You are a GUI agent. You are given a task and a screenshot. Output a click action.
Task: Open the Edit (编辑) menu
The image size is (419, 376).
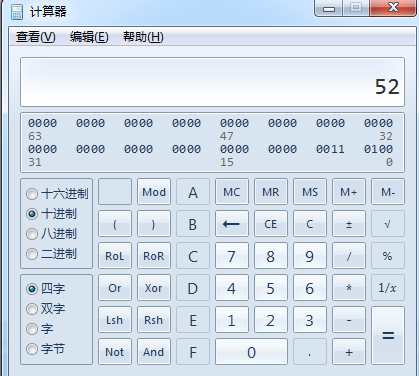89,37
